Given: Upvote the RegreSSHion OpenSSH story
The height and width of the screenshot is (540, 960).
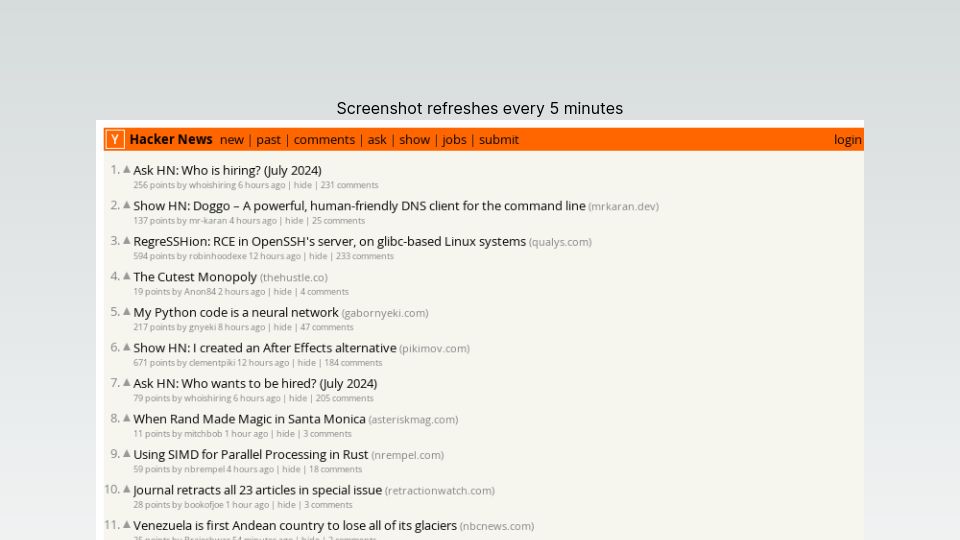Looking at the screenshot, I should [x=127, y=241].
